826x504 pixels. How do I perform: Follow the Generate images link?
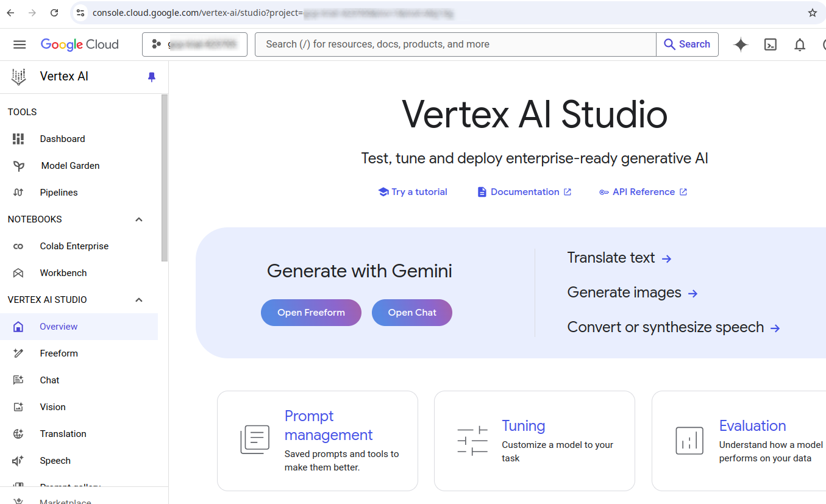632,293
